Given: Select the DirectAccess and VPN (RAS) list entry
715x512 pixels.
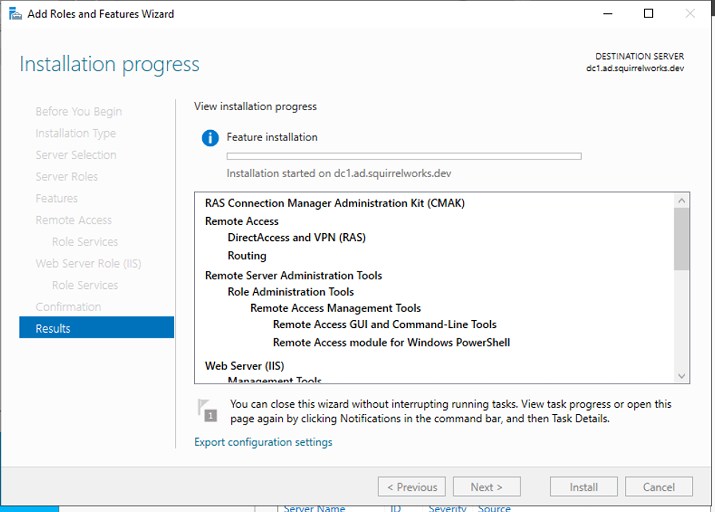Looking at the screenshot, I should click(297, 238).
